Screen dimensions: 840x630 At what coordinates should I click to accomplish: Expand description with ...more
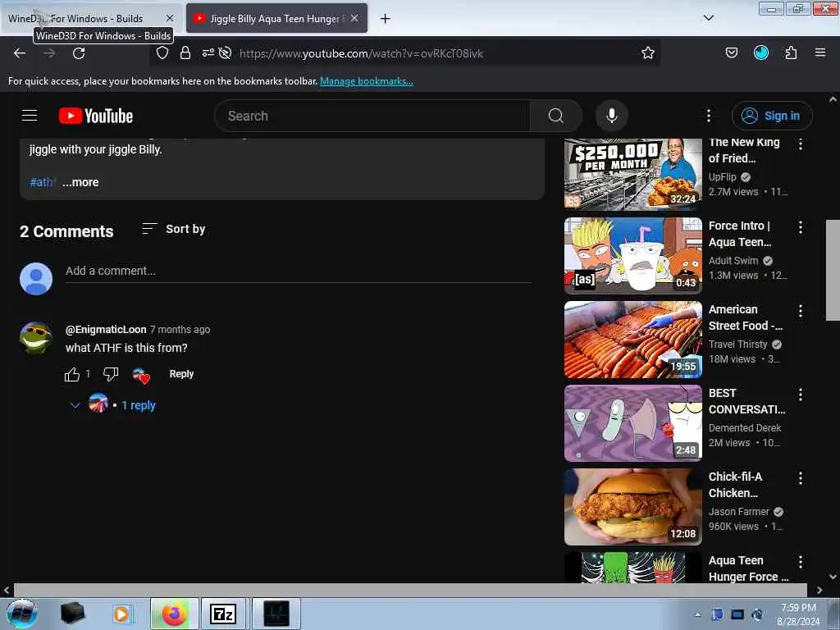click(80, 182)
